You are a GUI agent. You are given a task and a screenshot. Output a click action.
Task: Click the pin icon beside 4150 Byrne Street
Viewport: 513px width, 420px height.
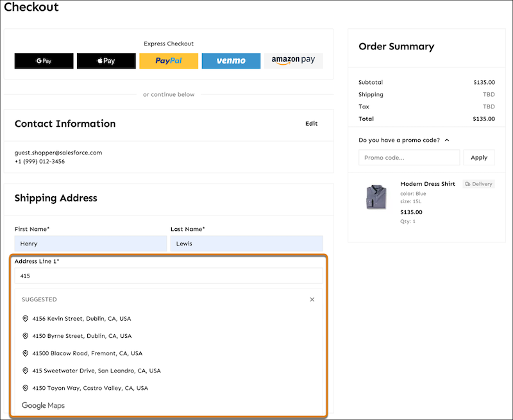point(25,336)
